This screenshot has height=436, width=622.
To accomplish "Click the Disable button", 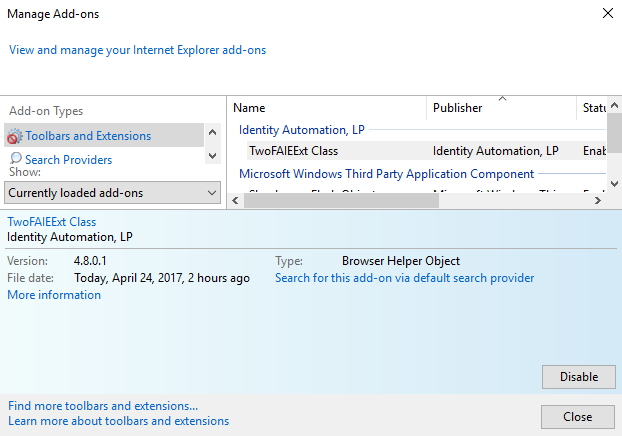I will (x=579, y=377).
